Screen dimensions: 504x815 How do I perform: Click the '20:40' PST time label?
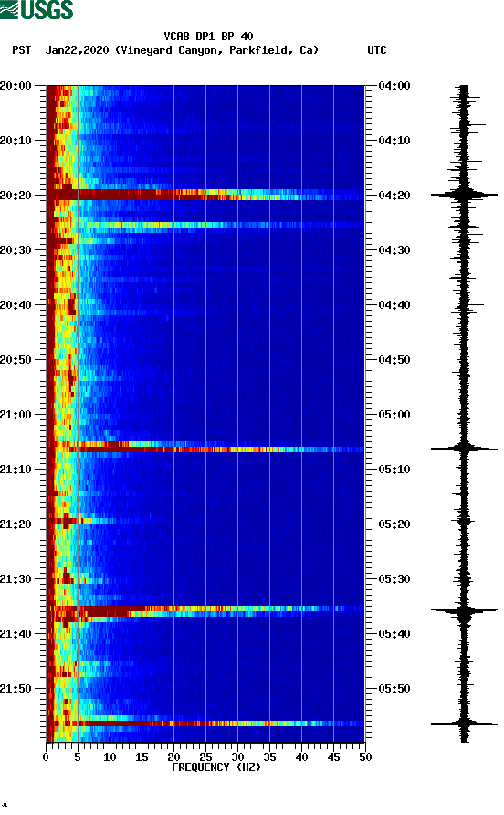[x=16, y=304]
